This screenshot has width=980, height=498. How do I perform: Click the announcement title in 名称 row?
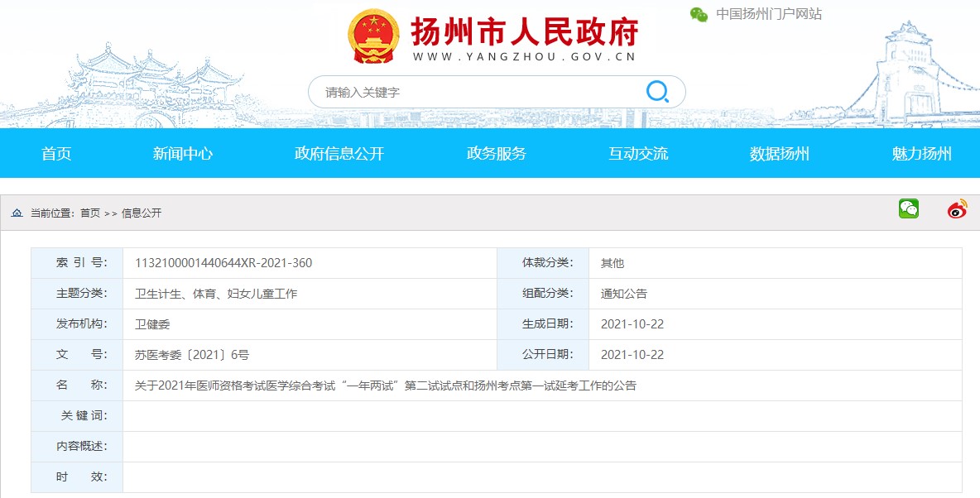click(x=386, y=385)
